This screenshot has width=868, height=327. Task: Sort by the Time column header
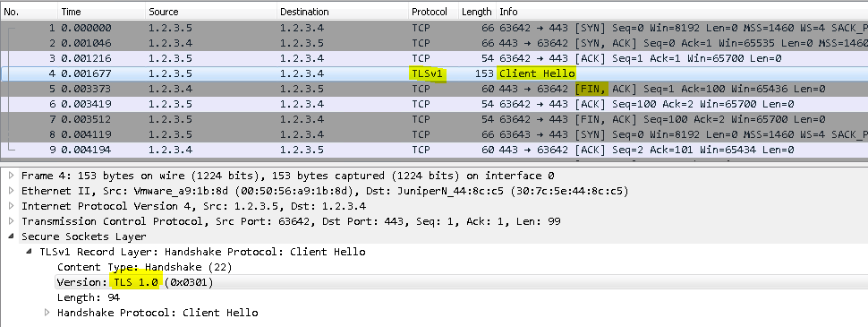click(x=102, y=12)
